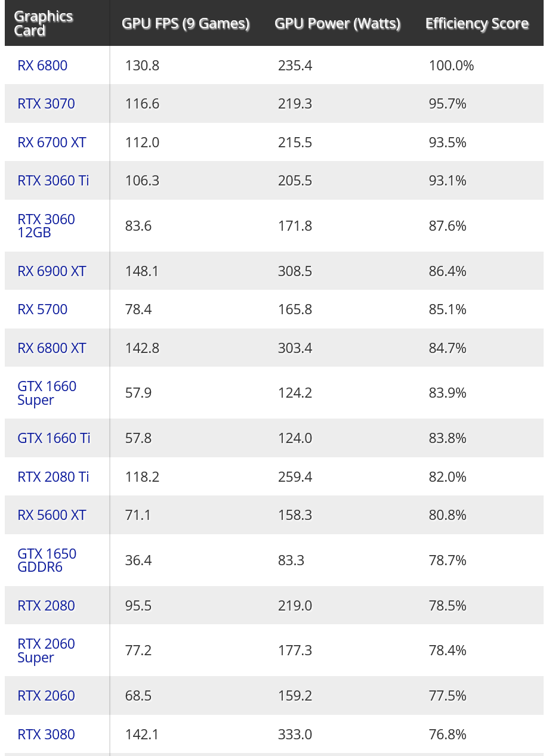
Task: Click the Efficiency Score column header
Action: 477,24
